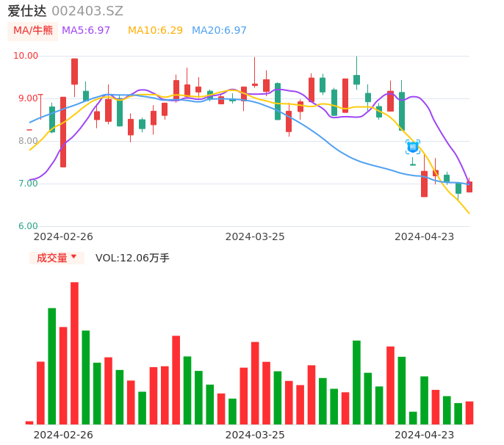Click the tallest red volume bar
The height and width of the screenshot is (445, 504).
74,352
